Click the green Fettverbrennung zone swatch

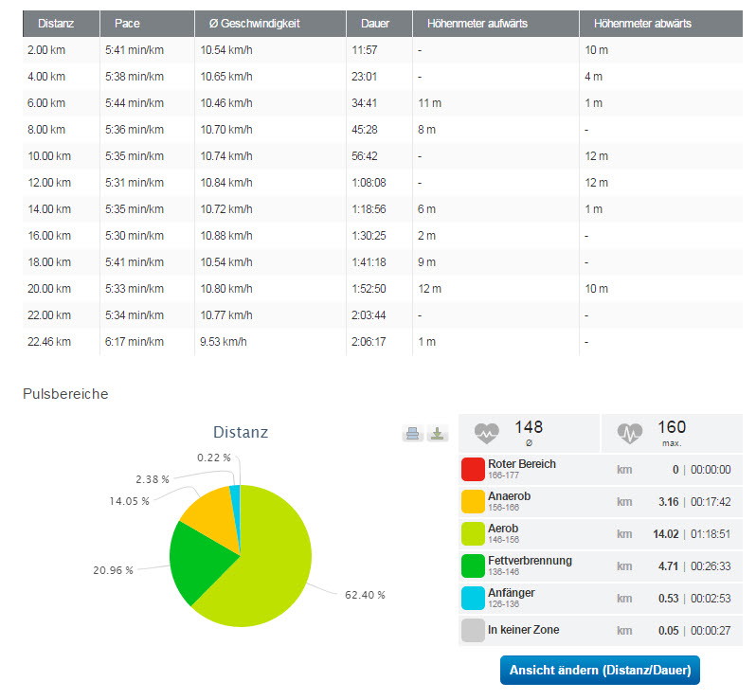(472, 566)
